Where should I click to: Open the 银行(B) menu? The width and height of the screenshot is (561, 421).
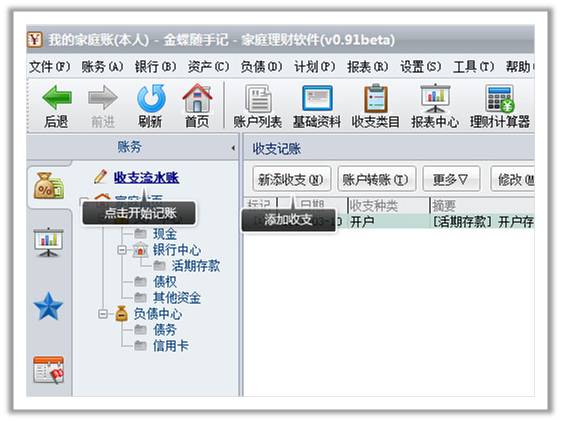[x=156, y=67]
